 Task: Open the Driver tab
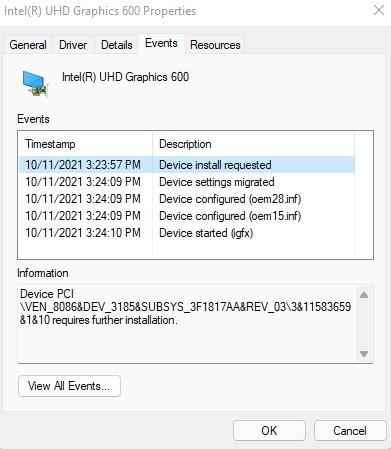tap(73, 45)
